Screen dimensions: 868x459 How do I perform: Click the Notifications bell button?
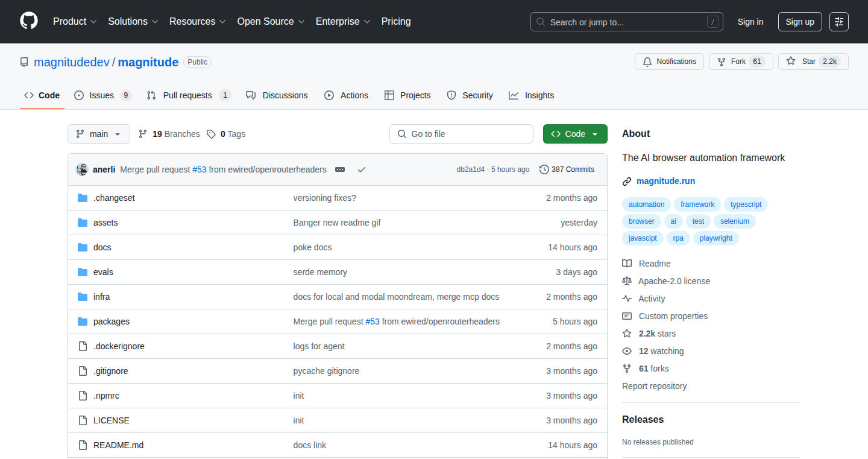(669, 62)
